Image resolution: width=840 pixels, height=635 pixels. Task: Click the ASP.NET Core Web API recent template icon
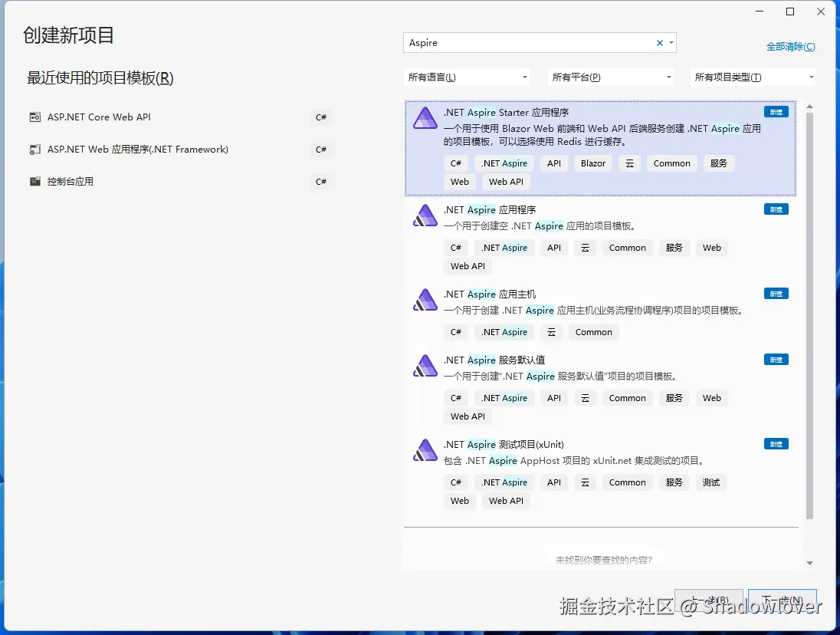tap(34, 117)
